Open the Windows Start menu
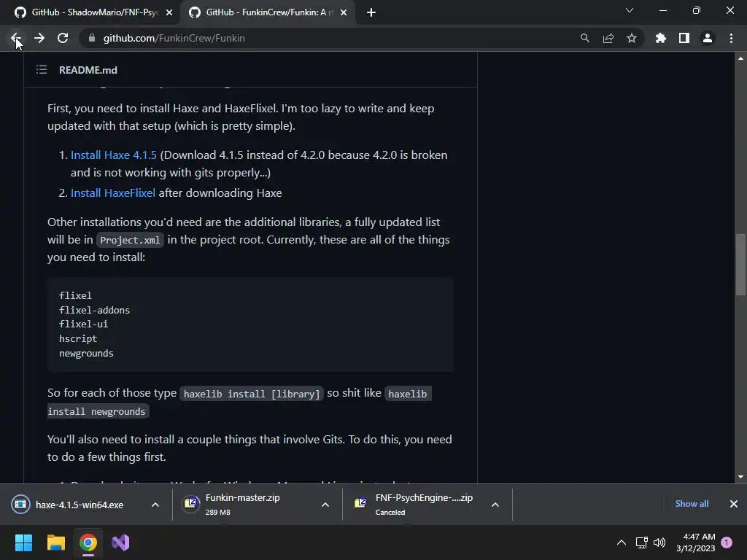 (x=23, y=542)
